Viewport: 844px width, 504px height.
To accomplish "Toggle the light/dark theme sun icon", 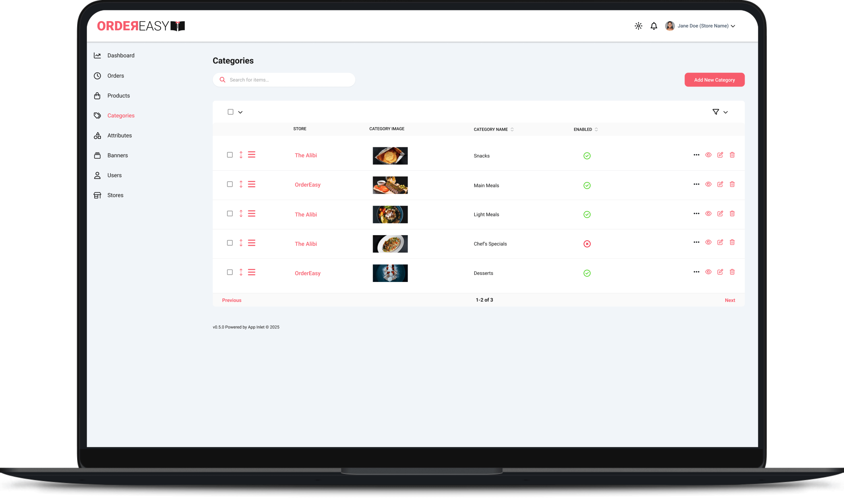I will (x=638, y=26).
